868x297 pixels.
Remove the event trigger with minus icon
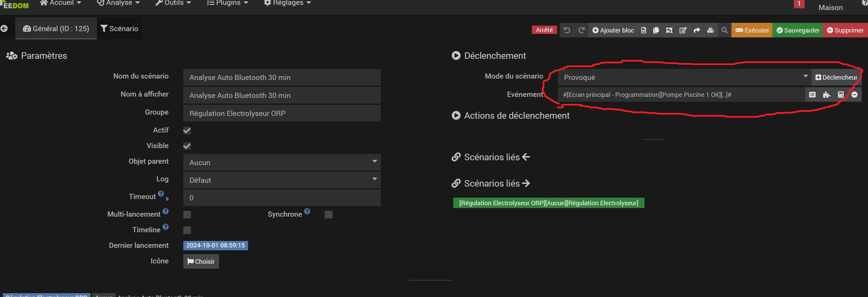tap(854, 94)
